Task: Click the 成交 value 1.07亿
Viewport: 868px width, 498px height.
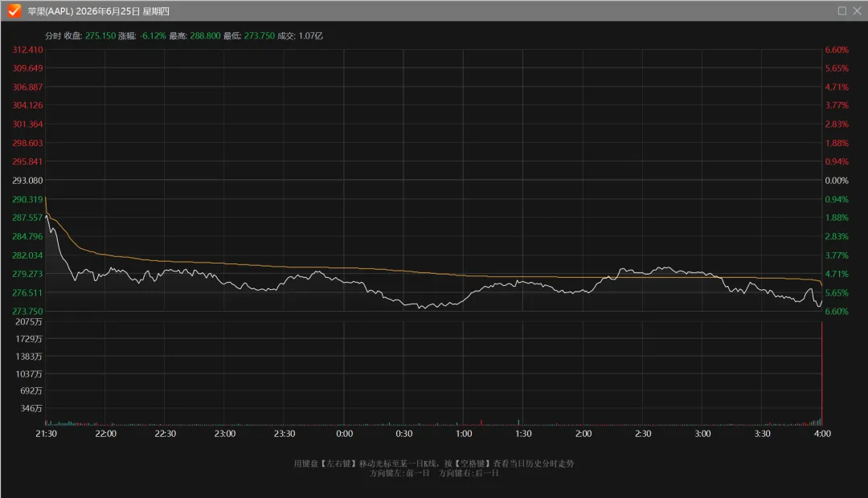Action: [x=310, y=35]
